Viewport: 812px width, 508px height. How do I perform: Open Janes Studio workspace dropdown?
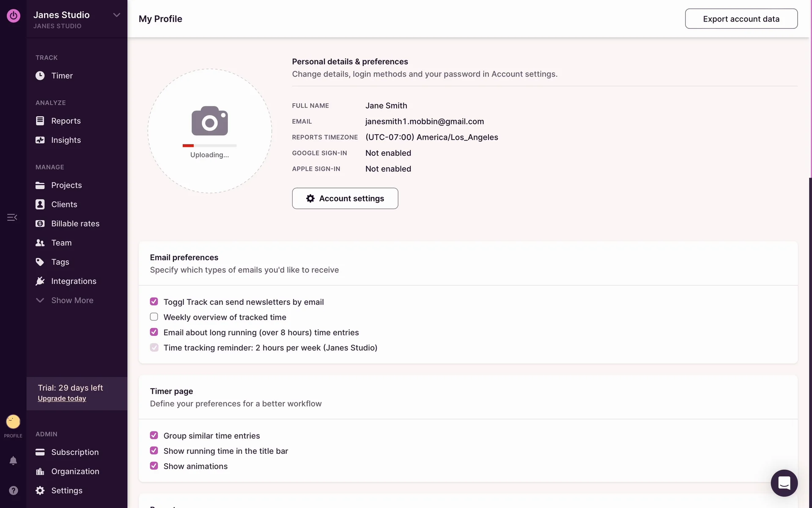pyautogui.click(x=117, y=15)
